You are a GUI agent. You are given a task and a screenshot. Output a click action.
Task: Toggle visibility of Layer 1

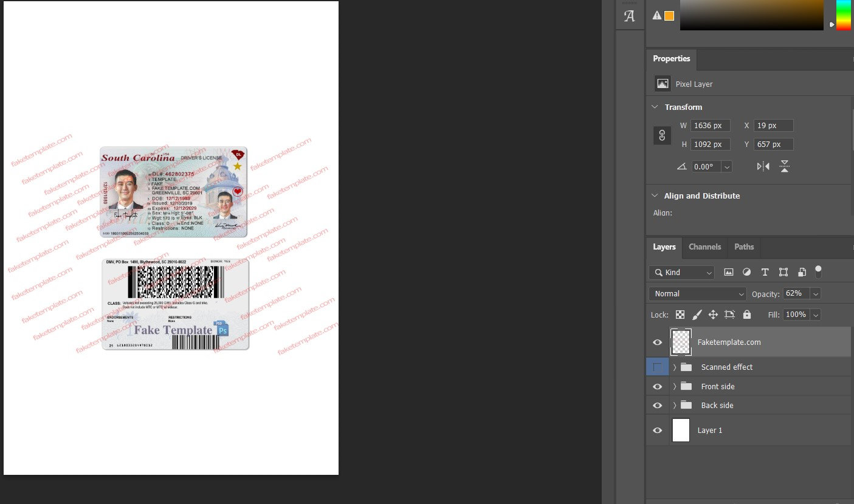pos(657,431)
